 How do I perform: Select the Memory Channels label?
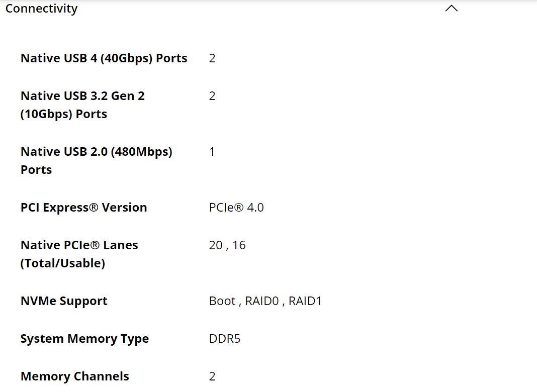pos(74,376)
